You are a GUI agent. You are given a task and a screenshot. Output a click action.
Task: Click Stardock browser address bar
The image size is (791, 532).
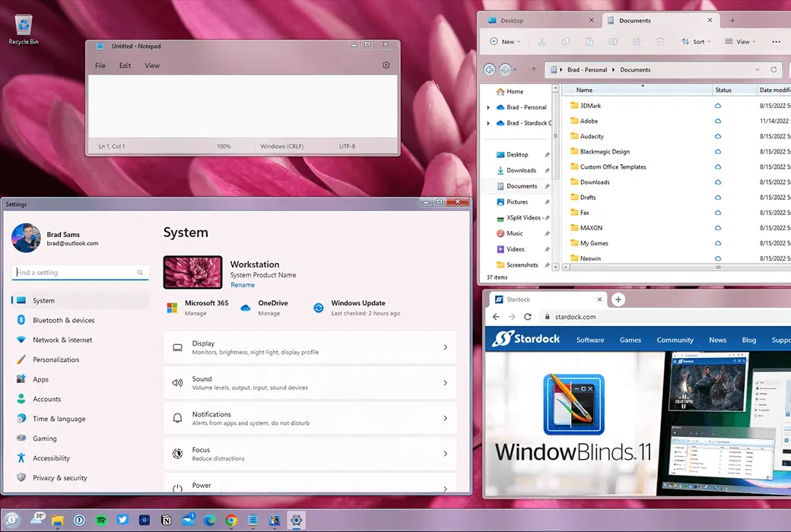pos(665,317)
